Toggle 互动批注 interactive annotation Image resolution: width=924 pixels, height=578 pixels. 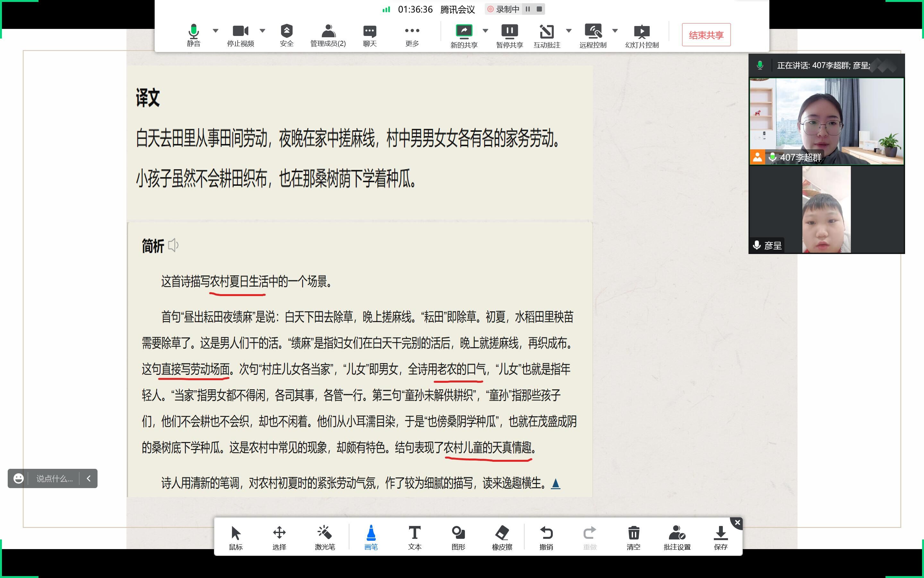tap(547, 36)
